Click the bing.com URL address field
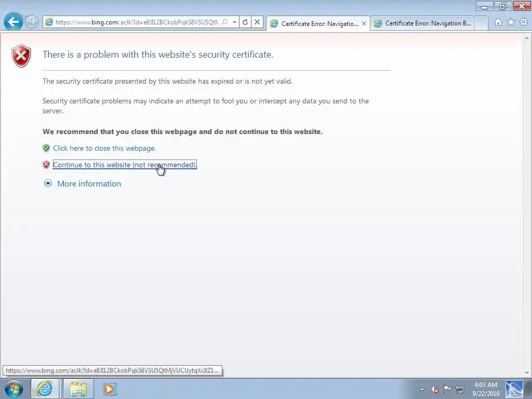The image size is (532, 399). (x=137, y=22)
